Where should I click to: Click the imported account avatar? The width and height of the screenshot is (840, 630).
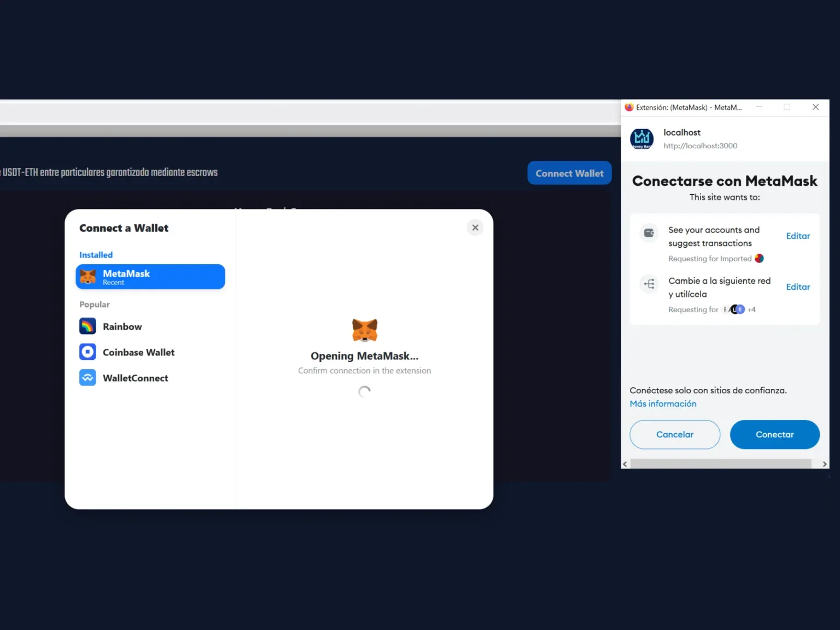click(x=759, y=259)
